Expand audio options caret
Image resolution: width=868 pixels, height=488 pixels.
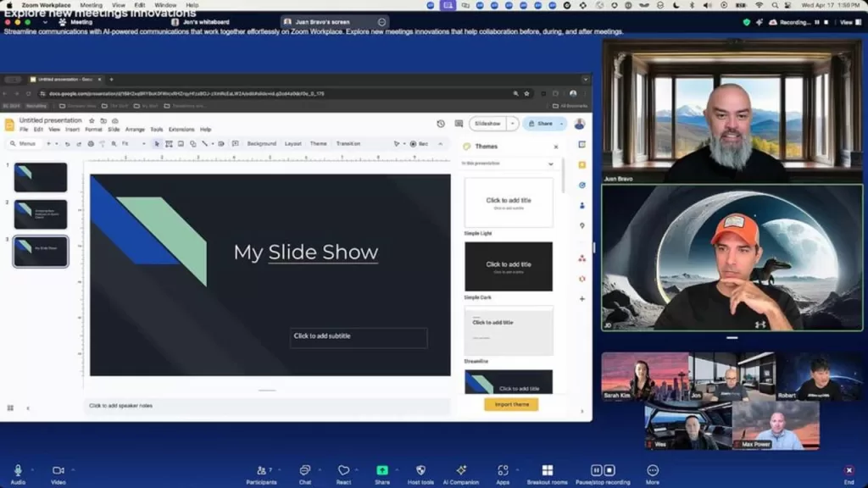(32, 470)
